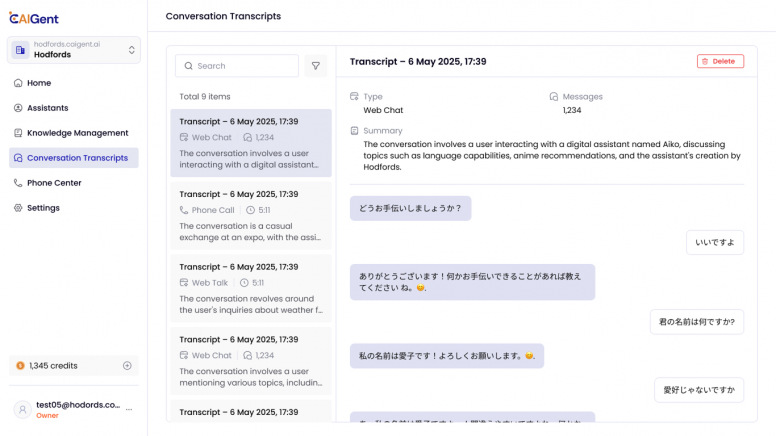
Task: Open Settings from the sidebar
Action: (x=43, y=208)
